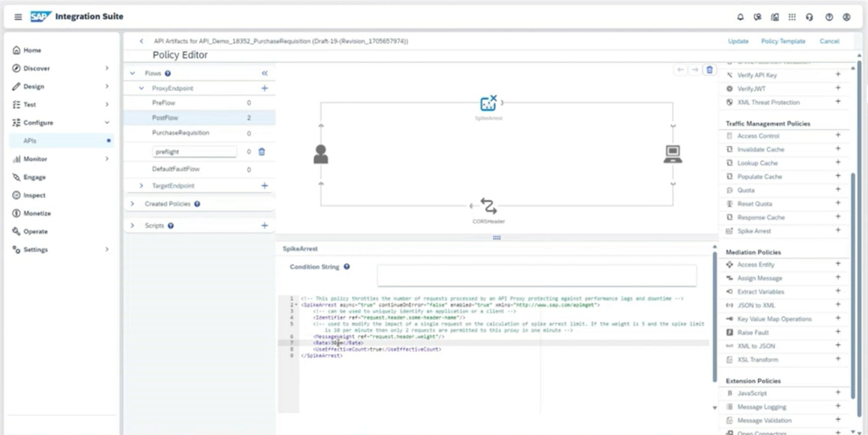Click the SpikeArrest policy icon in flow
This screenshot has height=435, width=868.
(x=488, y=104)
